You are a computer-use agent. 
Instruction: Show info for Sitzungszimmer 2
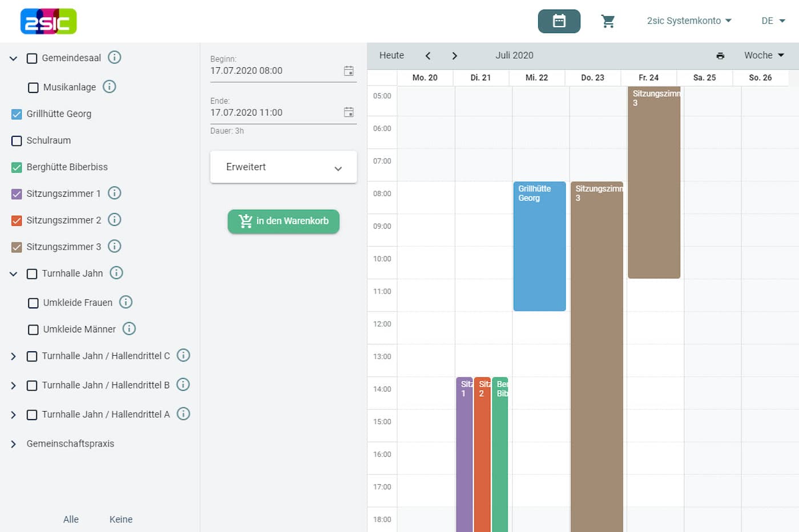115,220
